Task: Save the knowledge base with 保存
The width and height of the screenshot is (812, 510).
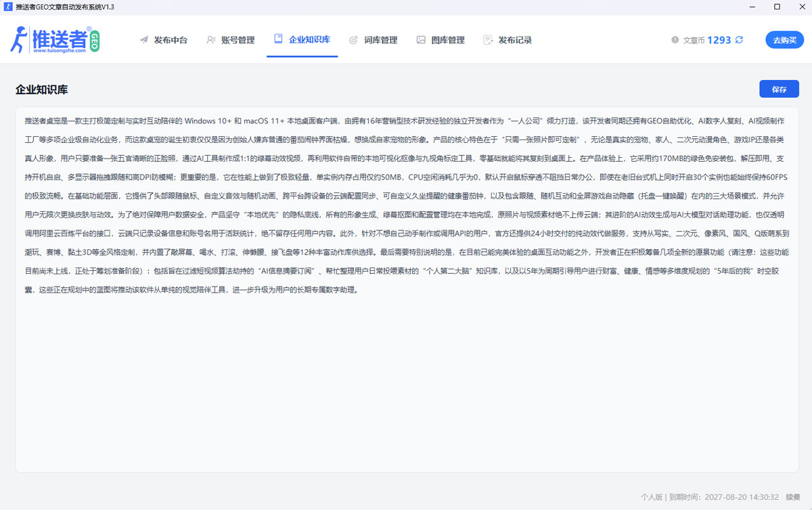Action: (780, 89)
